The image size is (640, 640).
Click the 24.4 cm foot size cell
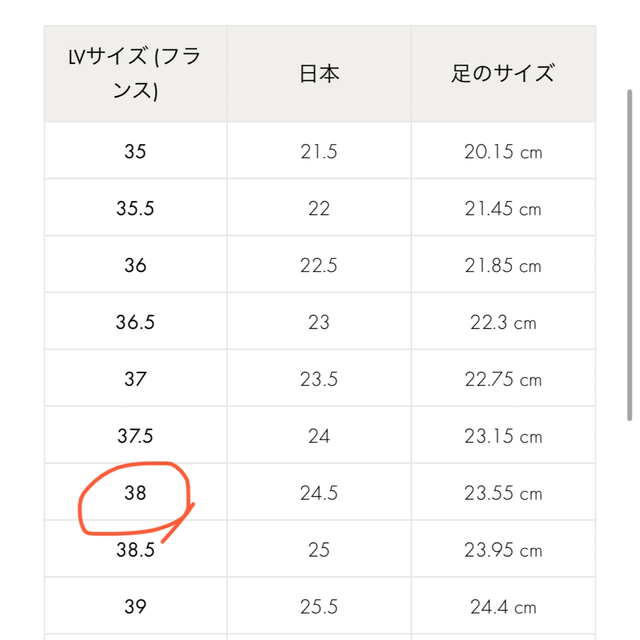[503, 606]
